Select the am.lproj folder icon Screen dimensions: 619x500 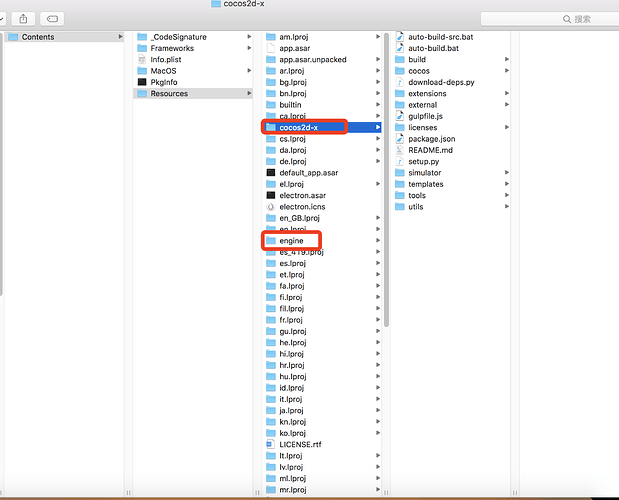tap(271, 37)
